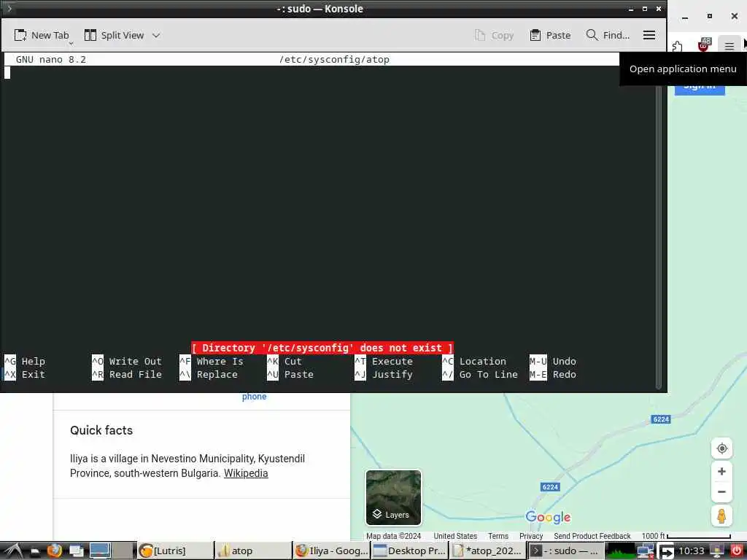Click the Firefox extensions puzzle icon
The width and height of the screenshot is (747, 560).
[x=677, y=46]
